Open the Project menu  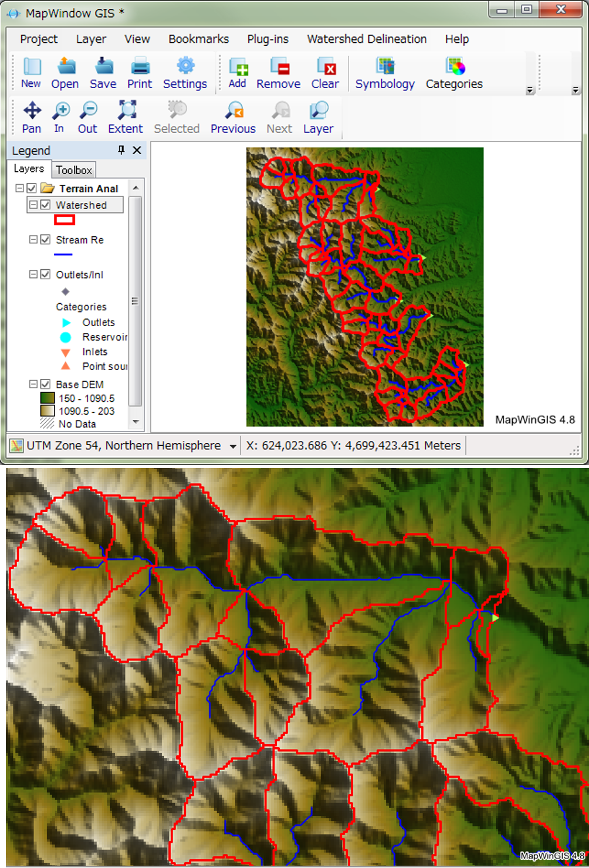tap(39, 39)
